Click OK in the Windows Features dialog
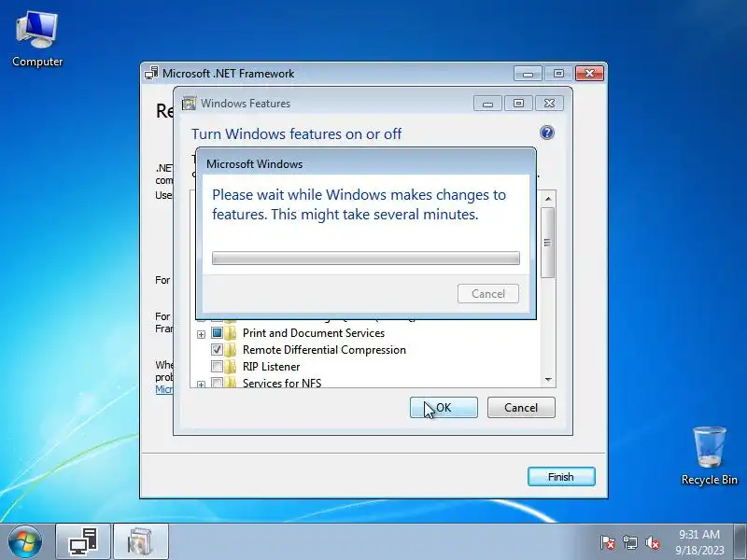Screen dimensions: 747x560 [x=444, y=408]
